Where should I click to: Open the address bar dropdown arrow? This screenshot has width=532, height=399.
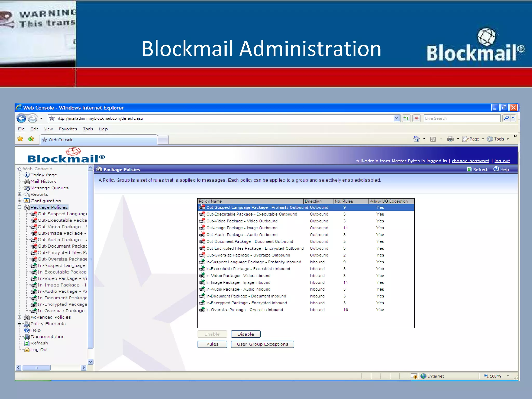click(396, 118)
